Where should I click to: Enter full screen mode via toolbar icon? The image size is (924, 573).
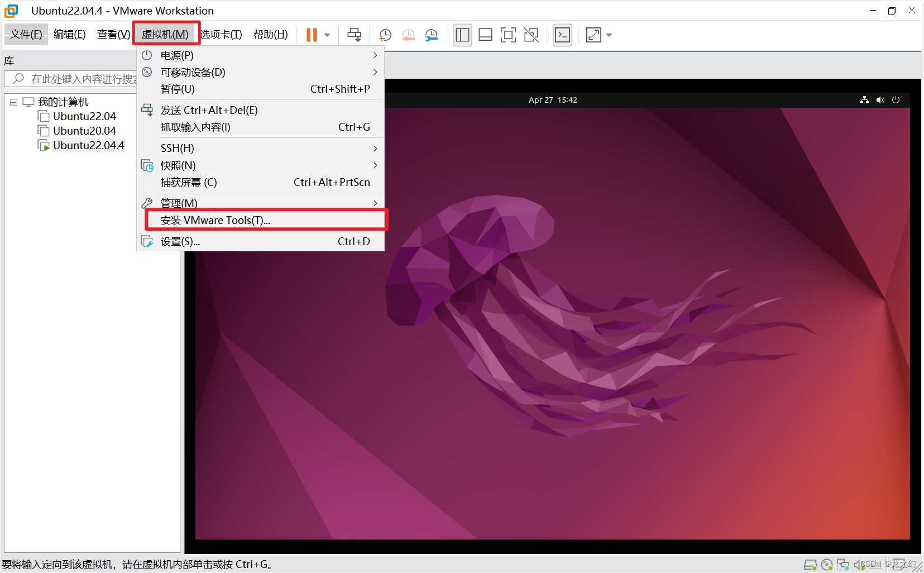click(508, 35)
